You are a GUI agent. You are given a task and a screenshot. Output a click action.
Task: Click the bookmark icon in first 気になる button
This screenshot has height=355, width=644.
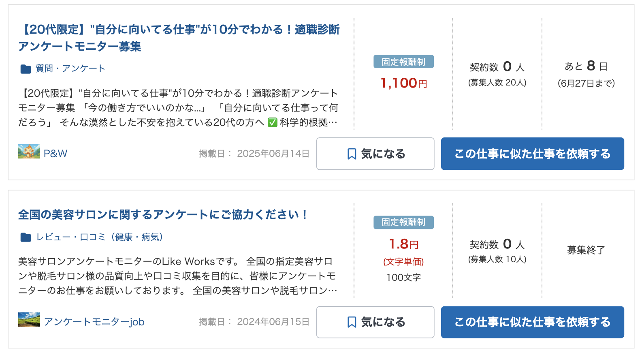352,154
